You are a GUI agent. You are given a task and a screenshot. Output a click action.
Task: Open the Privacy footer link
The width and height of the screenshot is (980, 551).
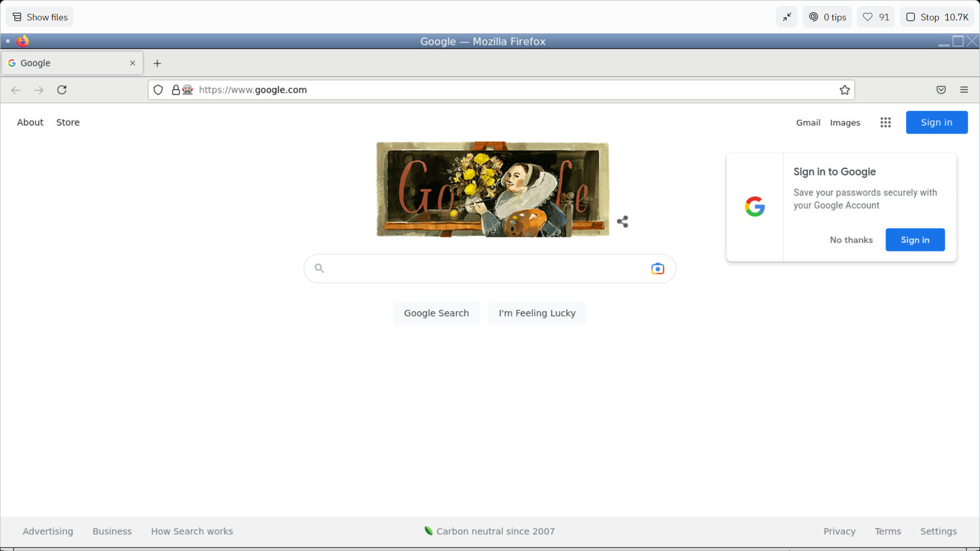(x=840, y=532)
